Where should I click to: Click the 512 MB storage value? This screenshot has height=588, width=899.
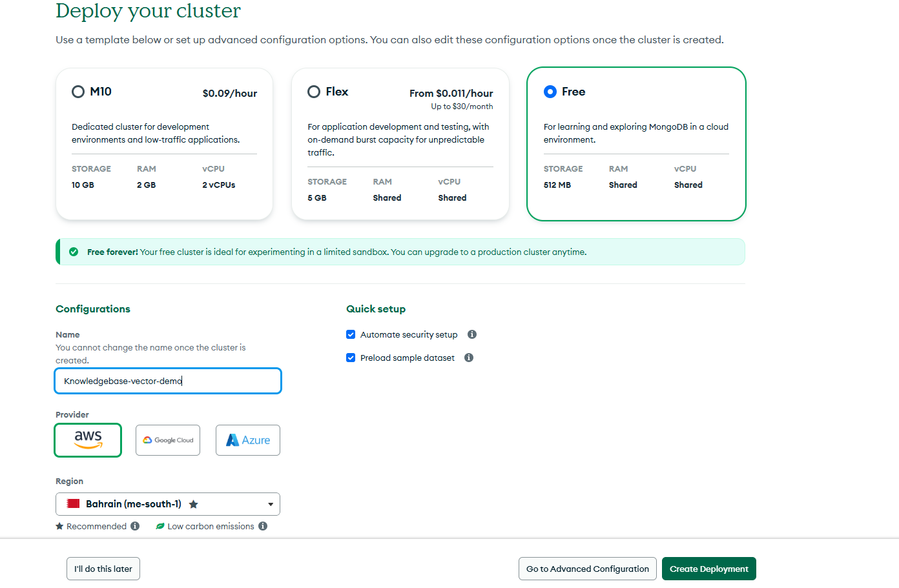click(557, 185)
